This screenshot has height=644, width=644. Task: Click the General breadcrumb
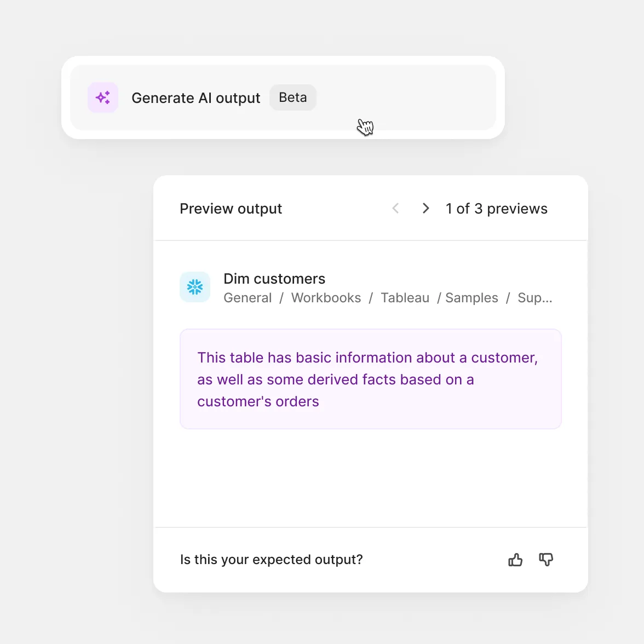tap(248, 298)
